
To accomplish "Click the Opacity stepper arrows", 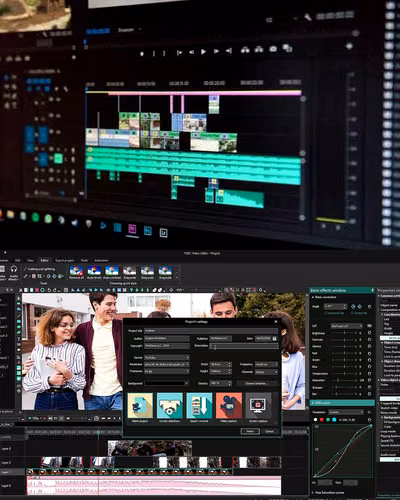I will point(229,383).
